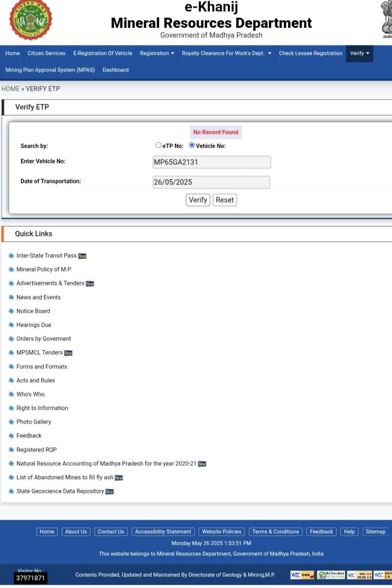
Task: Open Citizen Services menu item
Action: point(47,53)
